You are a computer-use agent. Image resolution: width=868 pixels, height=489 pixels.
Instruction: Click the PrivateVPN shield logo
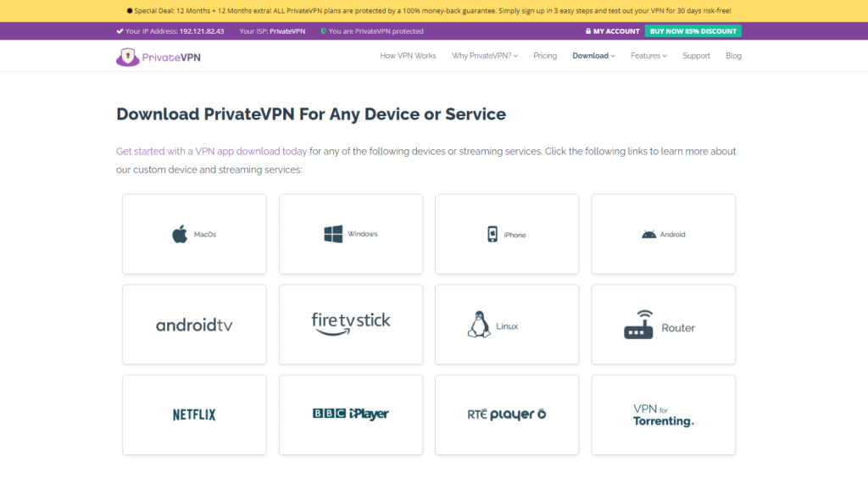pos(128,57)
